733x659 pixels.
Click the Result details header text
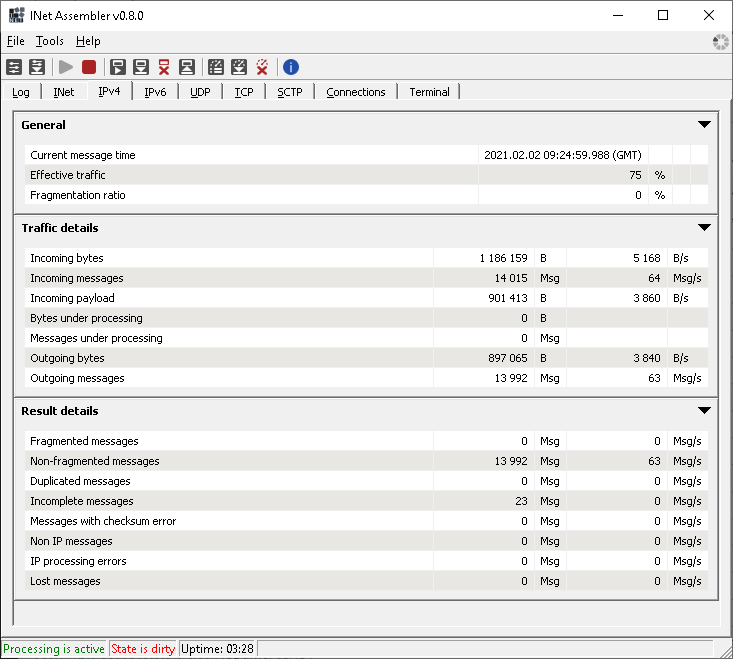pos(60,411)
